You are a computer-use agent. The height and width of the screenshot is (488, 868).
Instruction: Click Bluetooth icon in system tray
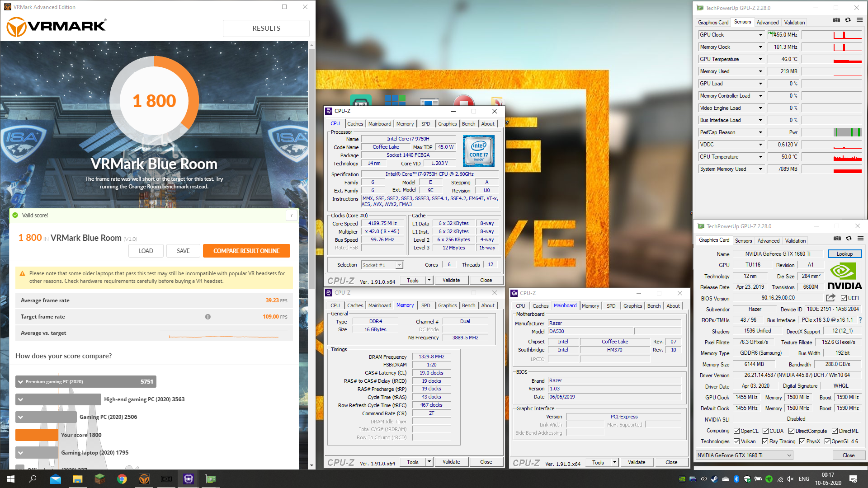click(x=736, y=479)
